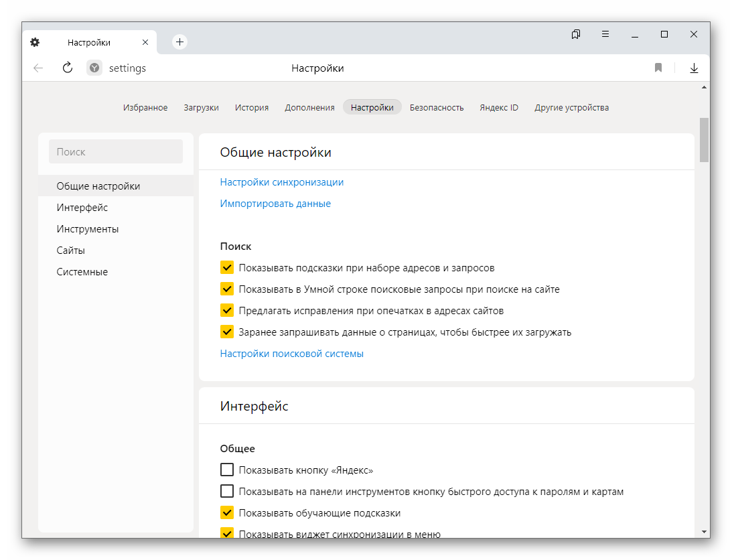Image resolution: width=732 pixels, height=560 pixels.
Task: Open a new tab with plus button
Action: tap(179, 42)
